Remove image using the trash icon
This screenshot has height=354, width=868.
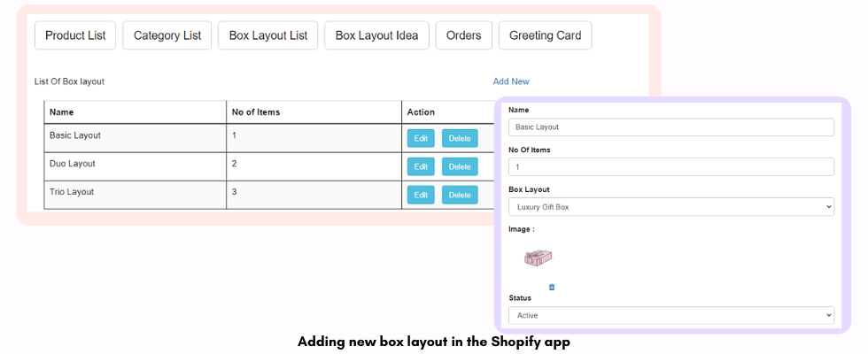(551, 287)
